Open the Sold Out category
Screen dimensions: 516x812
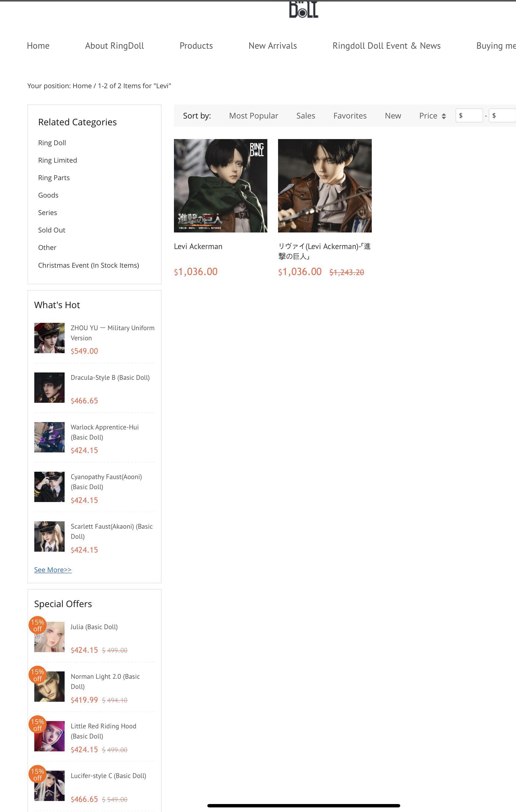(x=51, y=230)
